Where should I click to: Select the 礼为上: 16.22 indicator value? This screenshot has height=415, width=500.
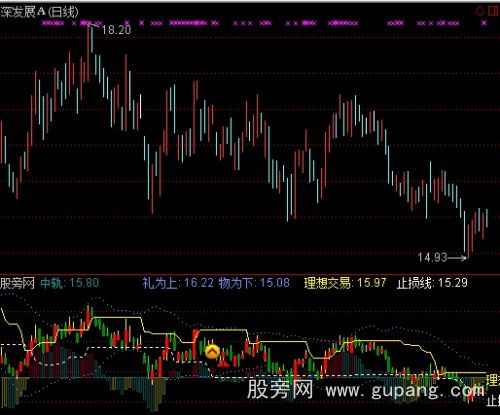tap(178, 283)
